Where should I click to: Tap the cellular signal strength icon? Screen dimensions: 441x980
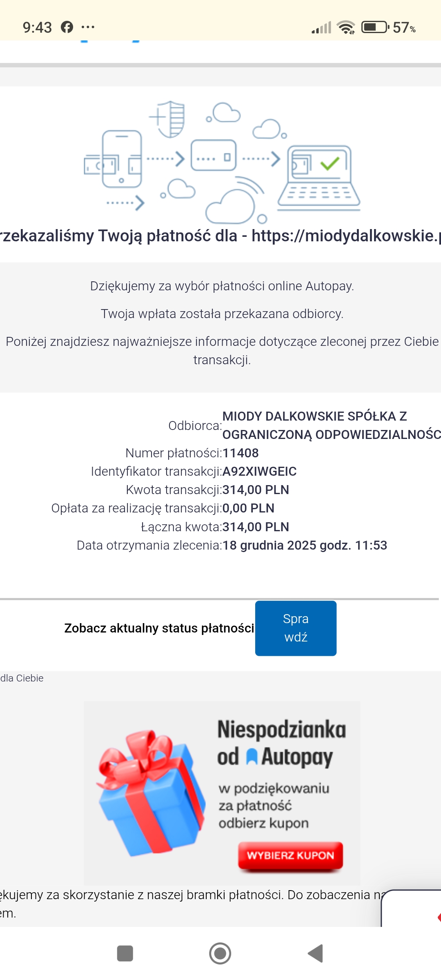321,27
